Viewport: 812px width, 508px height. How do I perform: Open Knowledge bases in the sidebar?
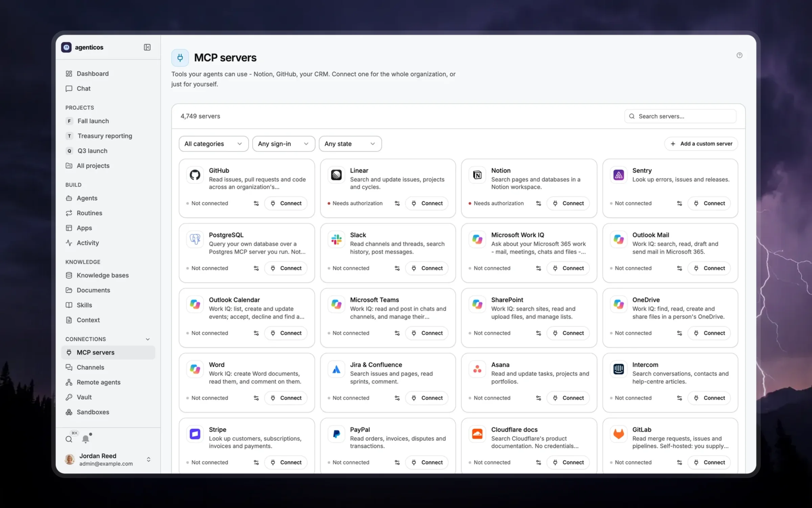click(108, 275)
